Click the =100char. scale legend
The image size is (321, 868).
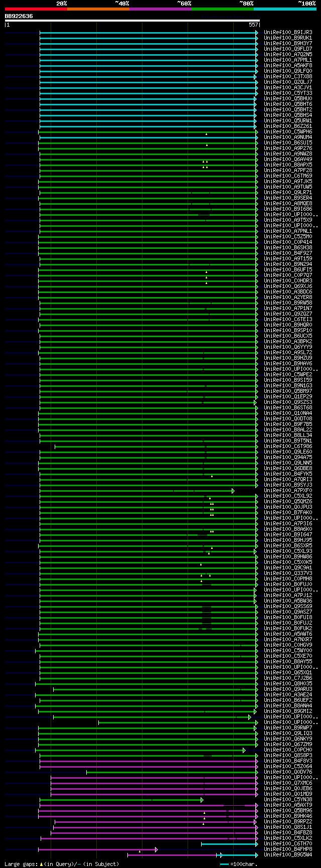[239, 864]
